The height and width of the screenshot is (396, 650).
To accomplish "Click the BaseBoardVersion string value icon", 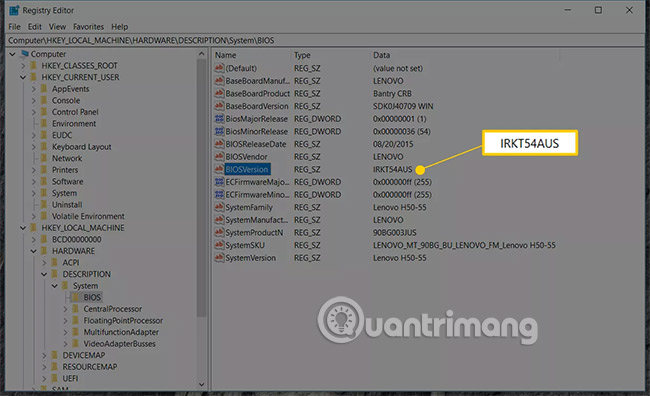I will (219, 106).
